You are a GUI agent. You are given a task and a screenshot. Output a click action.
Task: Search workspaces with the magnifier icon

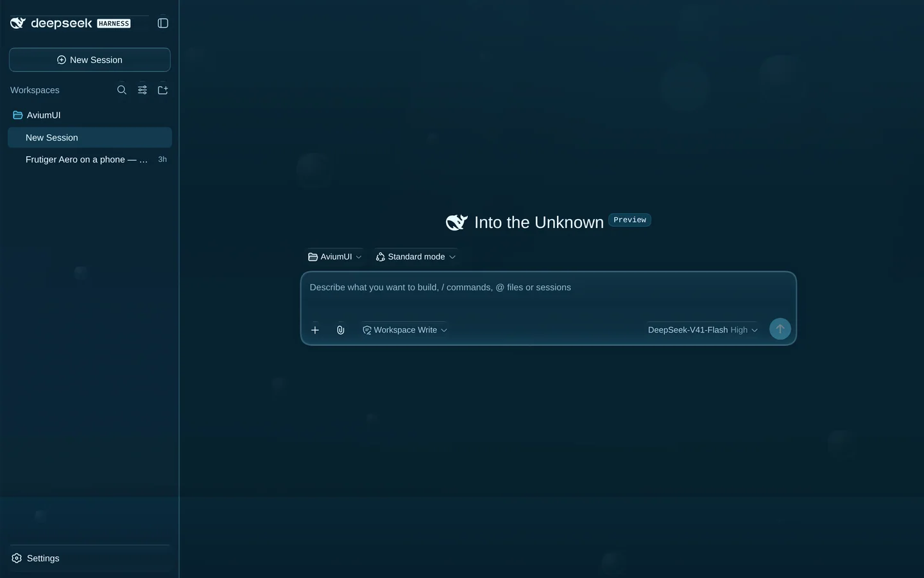(x=122, y=90)
